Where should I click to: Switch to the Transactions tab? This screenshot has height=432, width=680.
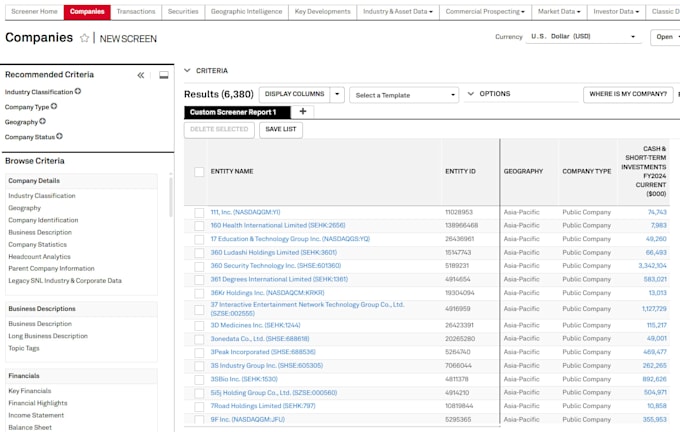pyautogui.click(x=136, y=12)
